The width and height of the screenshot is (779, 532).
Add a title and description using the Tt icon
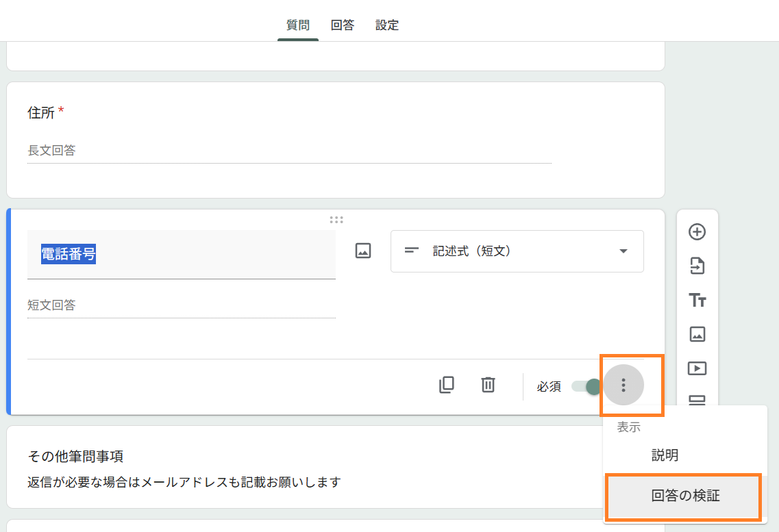click(697, 300)
